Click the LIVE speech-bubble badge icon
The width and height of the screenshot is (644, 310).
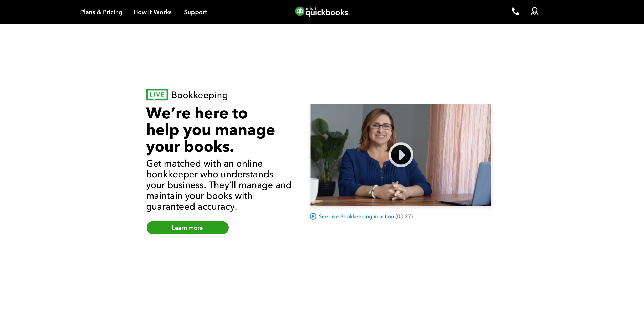157,95
